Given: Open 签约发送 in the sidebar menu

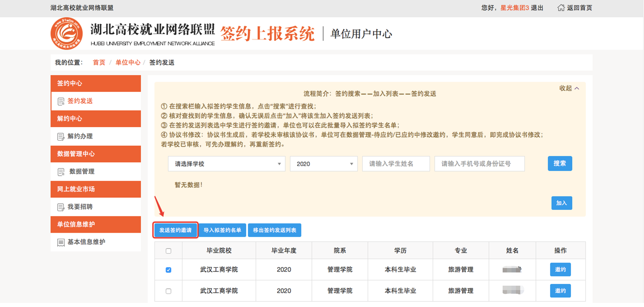Looking at the screenshot, I should [80, 101].
